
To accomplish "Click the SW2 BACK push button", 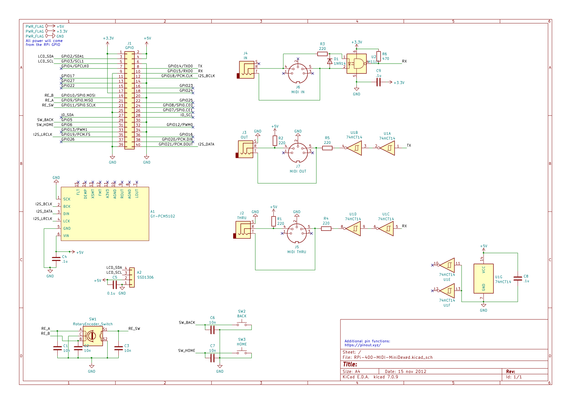I will [242, 323].
